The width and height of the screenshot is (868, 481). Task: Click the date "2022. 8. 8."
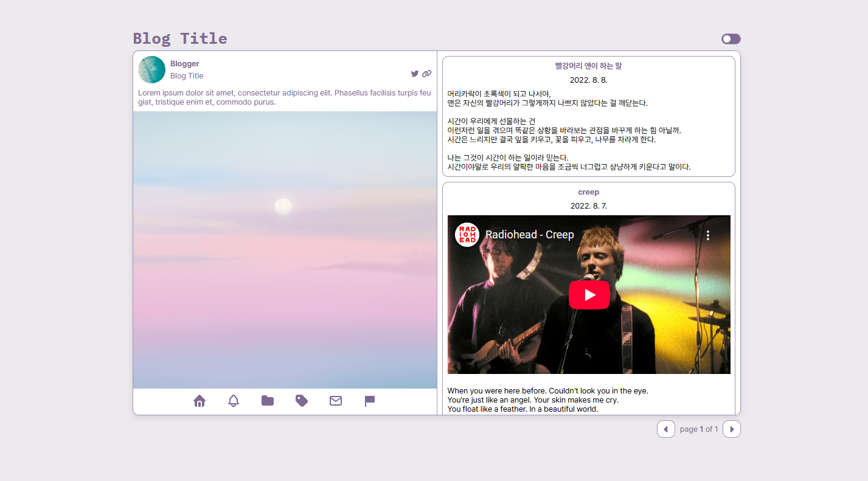(x=589, y=80)
